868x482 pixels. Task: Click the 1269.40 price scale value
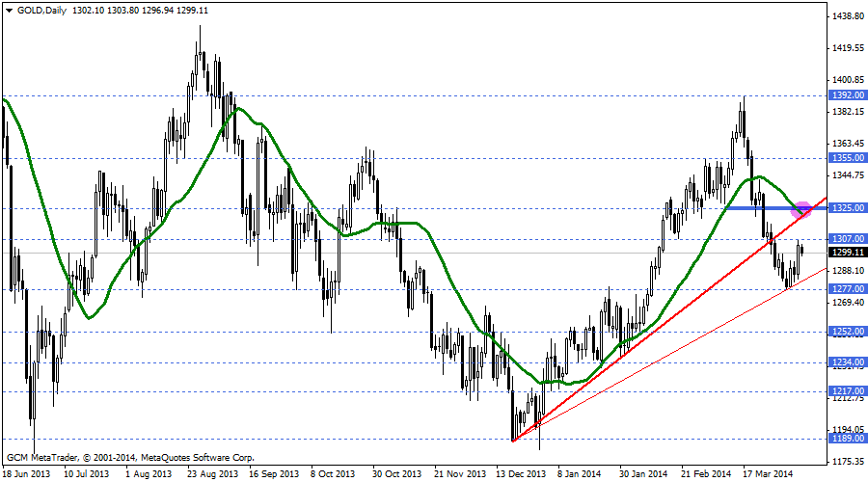click(x=848, y=303)
